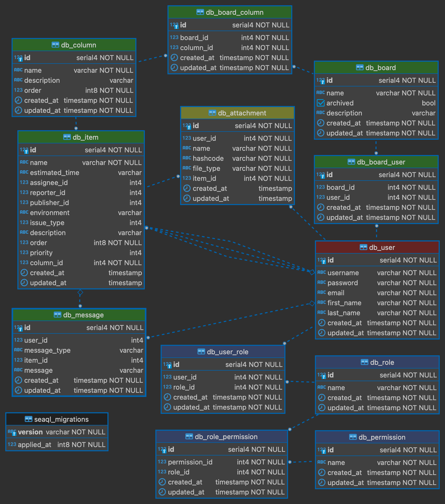This screenshot has width=445, height=504.
Task: Select the seaql_migrations table header
Action: tap(57, 419)
